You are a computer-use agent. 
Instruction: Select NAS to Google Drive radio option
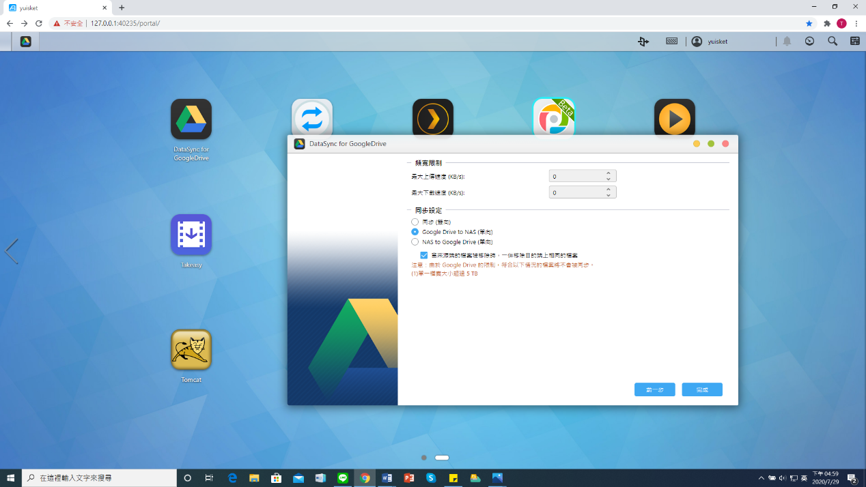415,242
